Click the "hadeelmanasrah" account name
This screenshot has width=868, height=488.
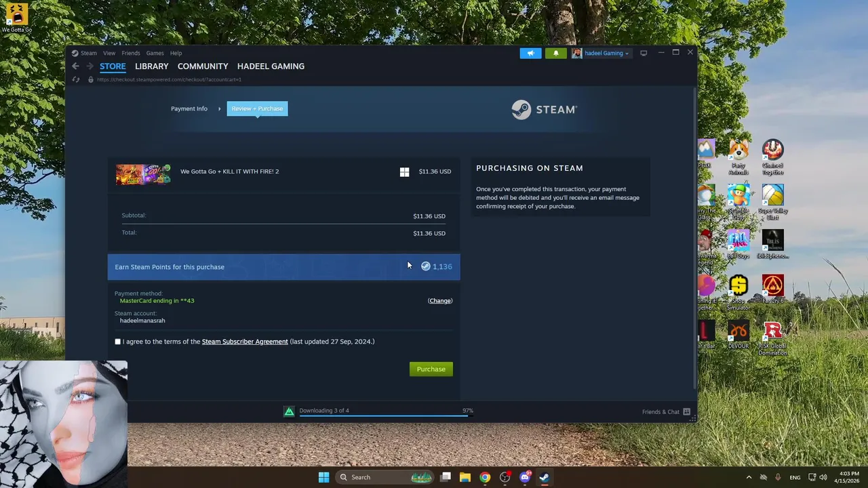[x=142, y=321]
